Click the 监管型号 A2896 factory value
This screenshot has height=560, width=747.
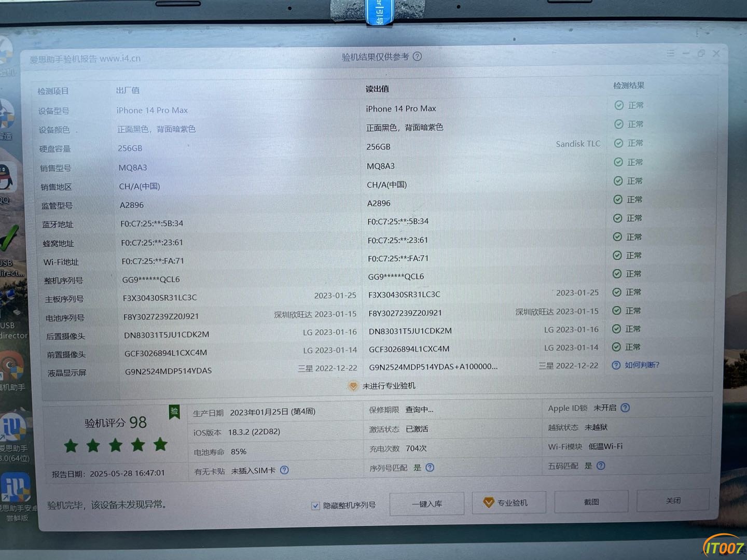point(132,205)
